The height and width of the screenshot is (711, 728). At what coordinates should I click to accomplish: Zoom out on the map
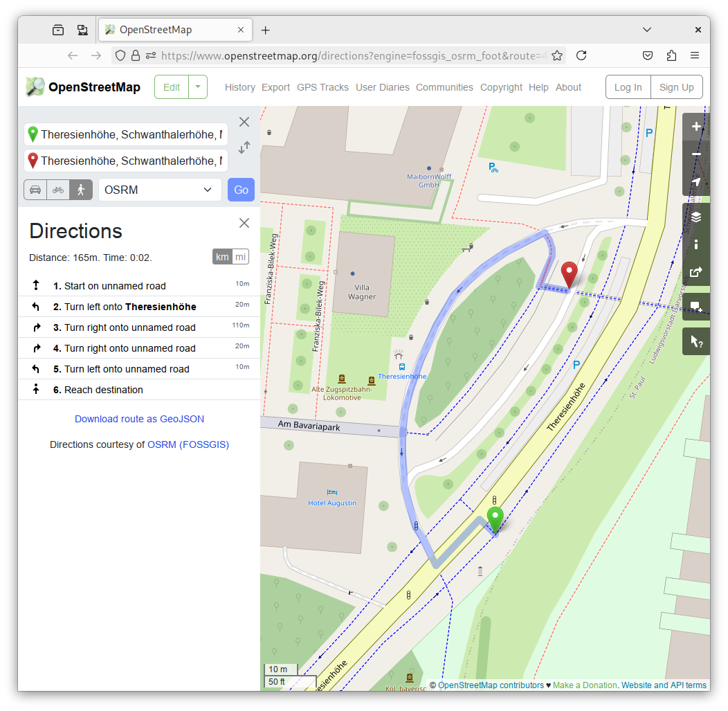(x=696, y=154)
